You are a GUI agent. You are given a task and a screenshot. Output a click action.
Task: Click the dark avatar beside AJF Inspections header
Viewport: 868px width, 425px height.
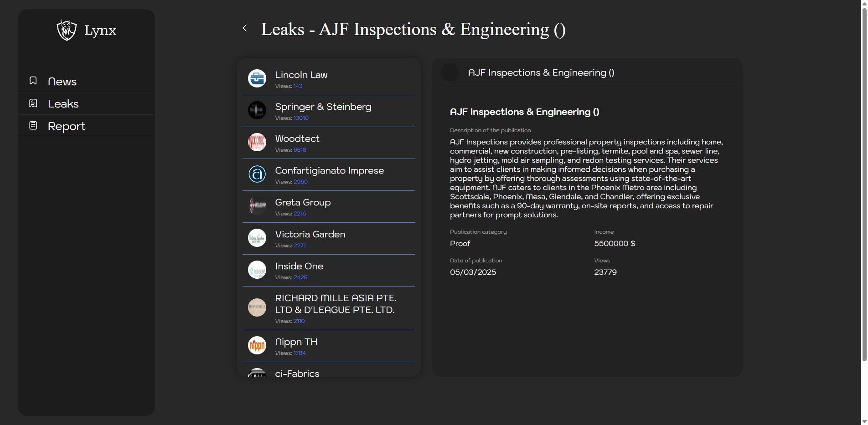pyautogui.click(x=450, y=73)
